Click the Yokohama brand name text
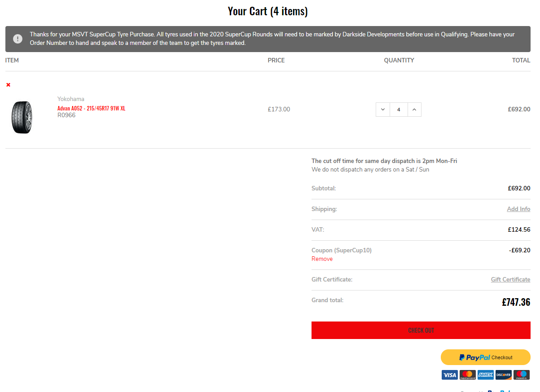Image resolution: width=540 pixels, height=392 pixels. click(71, 99)
